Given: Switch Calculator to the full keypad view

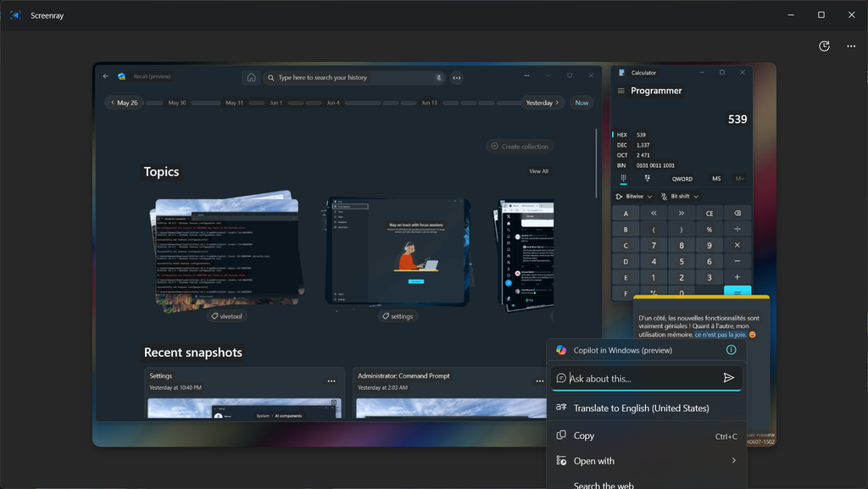Looking at the screenshot, I should [624, 179].
